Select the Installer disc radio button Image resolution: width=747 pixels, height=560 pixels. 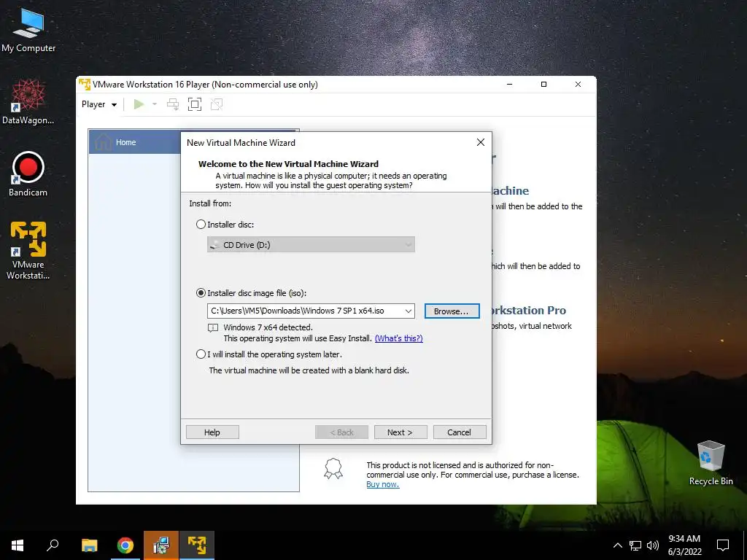click(x=201, y=225)
